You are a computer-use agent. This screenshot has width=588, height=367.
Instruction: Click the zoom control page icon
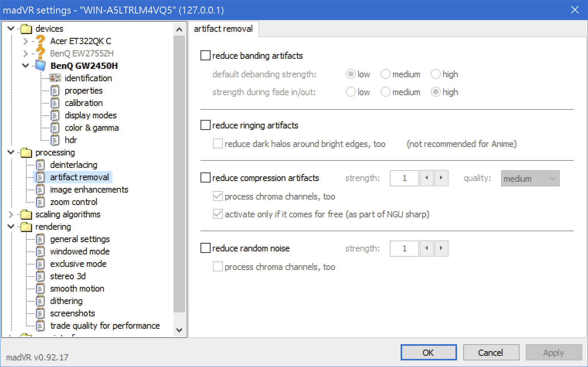(41, 202)
